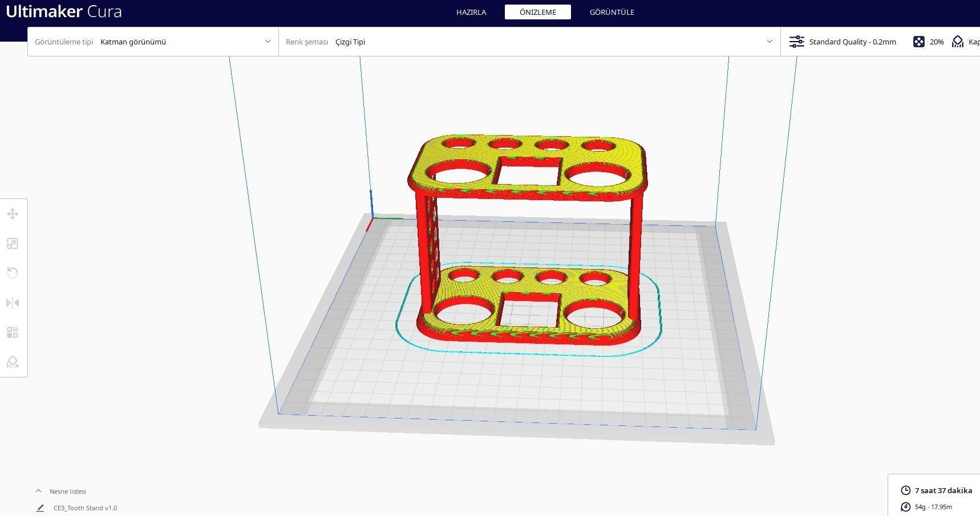Open Standard Quality - 0.2mm settings
The height and width of the screenshot is (516, 980).
(x=852, y=42)
